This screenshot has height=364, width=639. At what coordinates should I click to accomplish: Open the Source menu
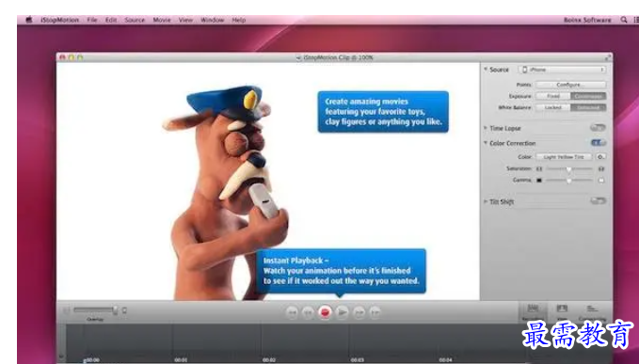(x=135, y=20)
